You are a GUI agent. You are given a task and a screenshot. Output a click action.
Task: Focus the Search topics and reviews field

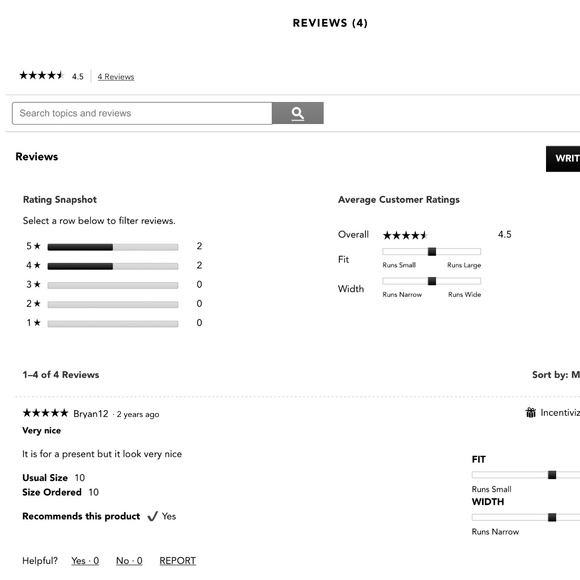pyautogui.click(x=142, y=113)
